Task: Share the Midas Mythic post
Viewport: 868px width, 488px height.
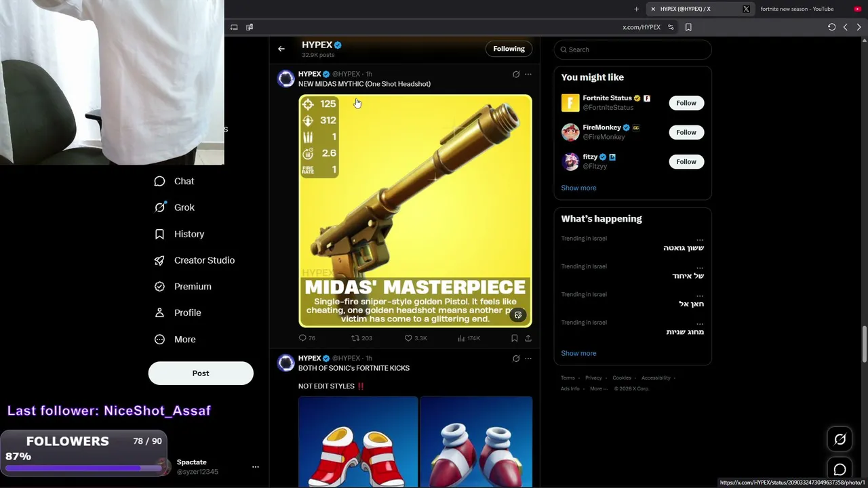Action: click(x=528, y=338)
